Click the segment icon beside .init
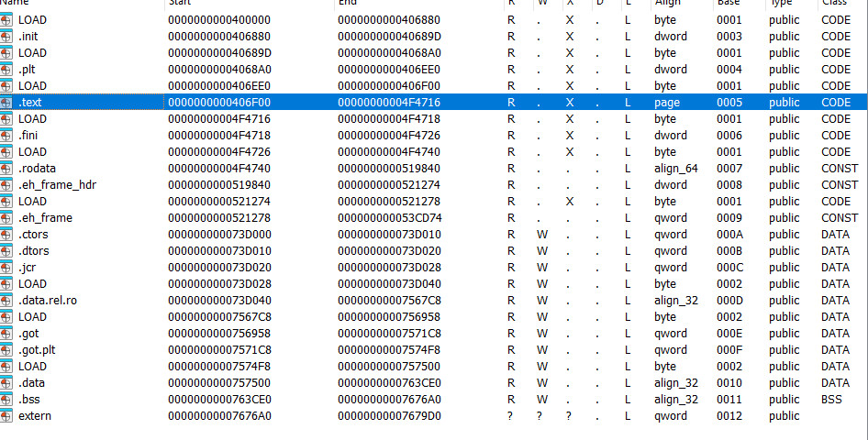This screenshot has width=868, height=440. (x=7, y=36)
